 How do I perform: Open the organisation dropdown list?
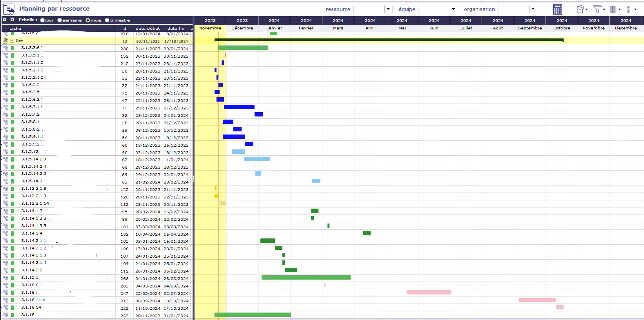coord(533,9)
